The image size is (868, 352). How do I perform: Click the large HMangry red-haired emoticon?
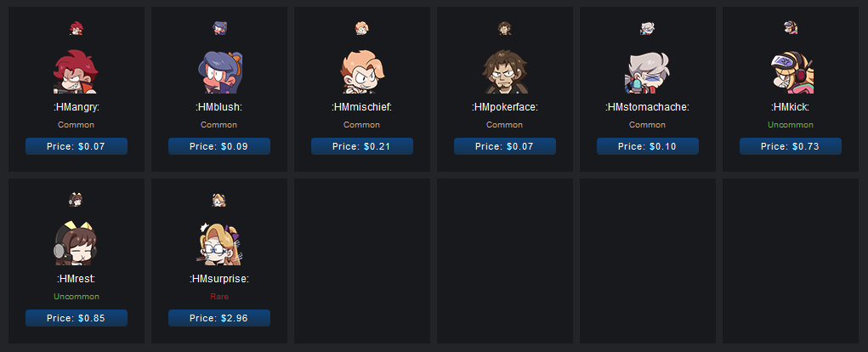[76, 71]
